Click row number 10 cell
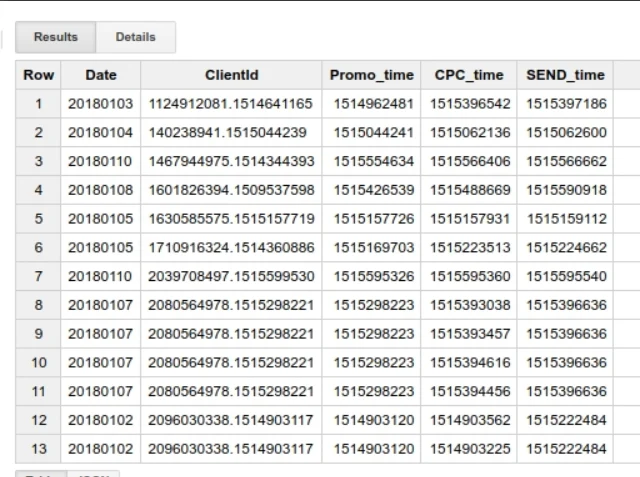 [x=39, y=363]
